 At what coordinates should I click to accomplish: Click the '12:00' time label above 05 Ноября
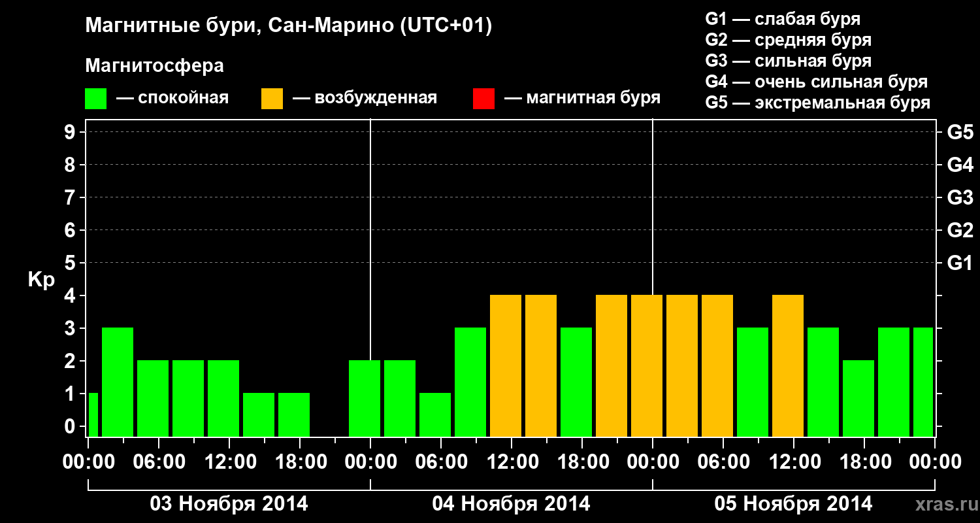(794, 462)
